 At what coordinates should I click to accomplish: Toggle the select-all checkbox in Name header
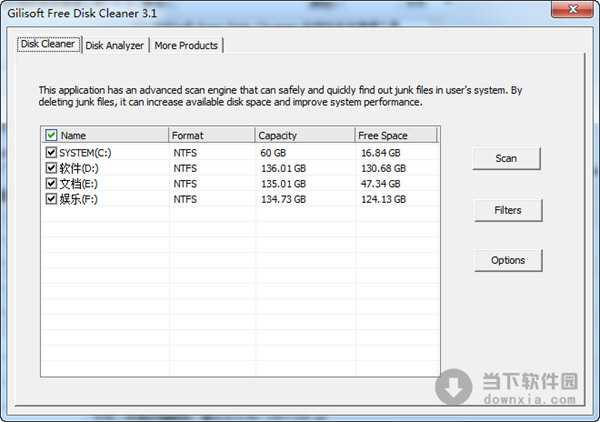coord(51,135)
